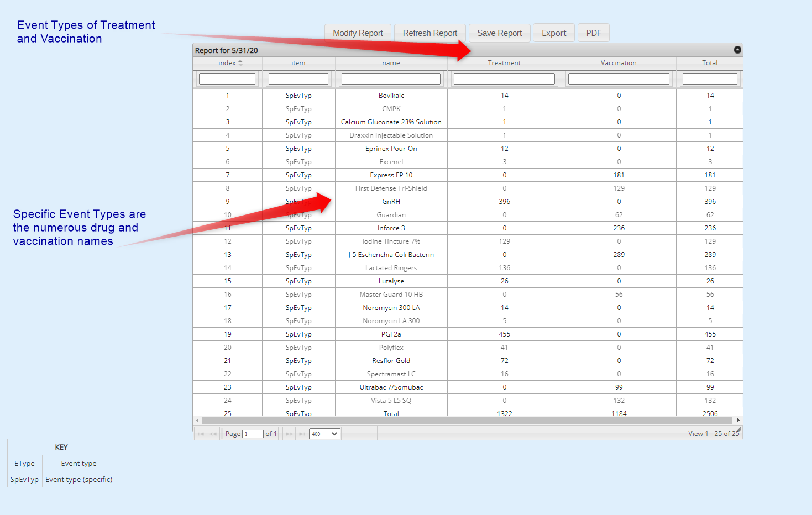Sort by the Treatment column header
This screenshot has width=812, height=515.
tap(504, 63)
